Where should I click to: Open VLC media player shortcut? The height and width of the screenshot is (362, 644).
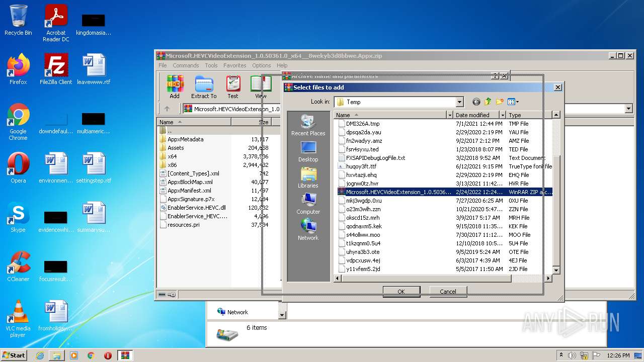[18, 319]
